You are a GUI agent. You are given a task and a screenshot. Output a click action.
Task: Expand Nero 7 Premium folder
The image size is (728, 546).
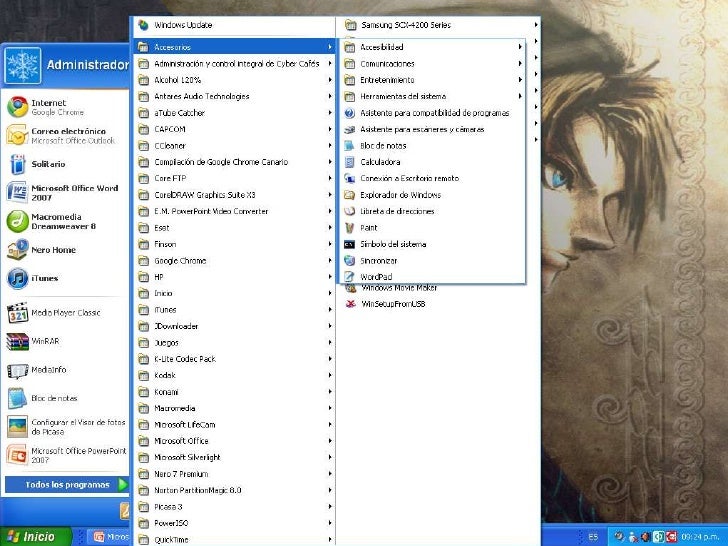(234, 474)
